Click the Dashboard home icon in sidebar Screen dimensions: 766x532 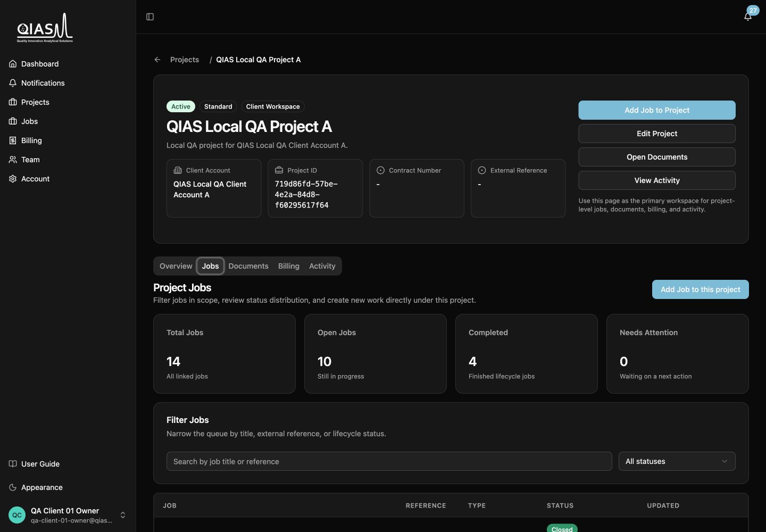[x=13, y=64]
